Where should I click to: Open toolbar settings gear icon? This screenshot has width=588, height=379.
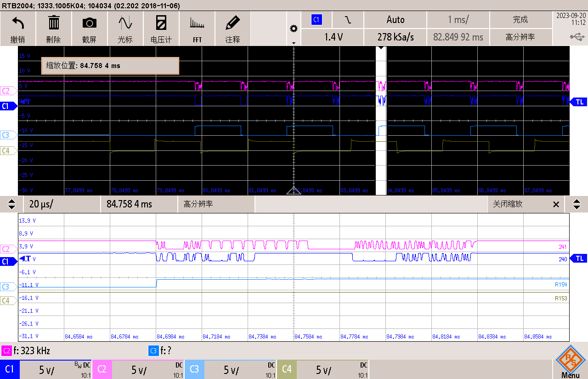pyautogui.click(x=294, y=29)
